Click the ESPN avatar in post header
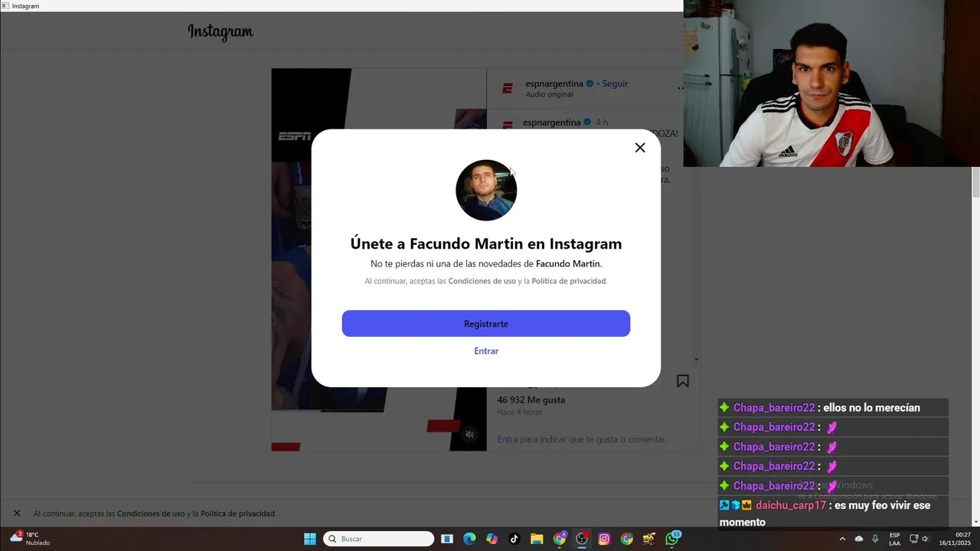The image size is (980, 551). click(x=507, y=89)
